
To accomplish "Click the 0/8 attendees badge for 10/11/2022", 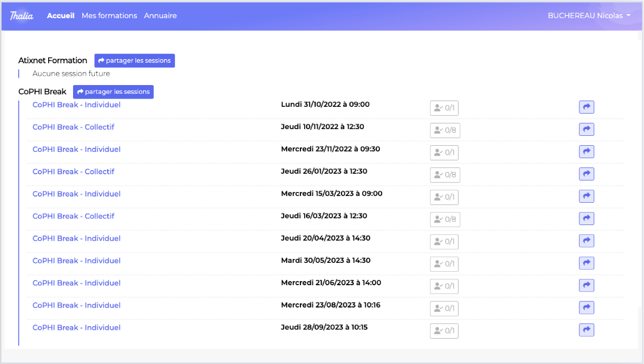I will [445, 131].
